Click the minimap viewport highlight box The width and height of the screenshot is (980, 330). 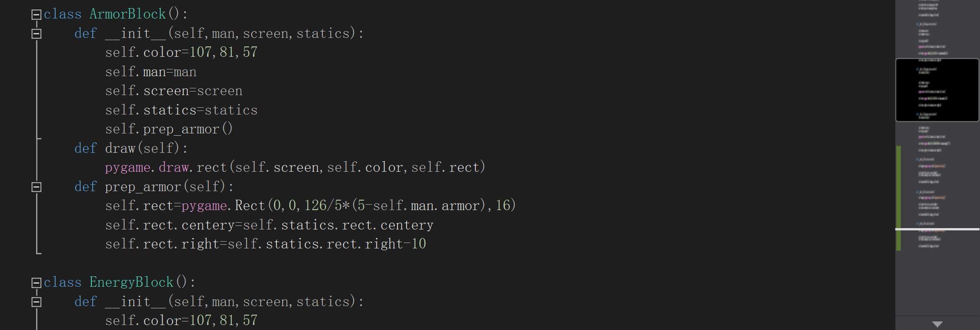pos(937,90)
